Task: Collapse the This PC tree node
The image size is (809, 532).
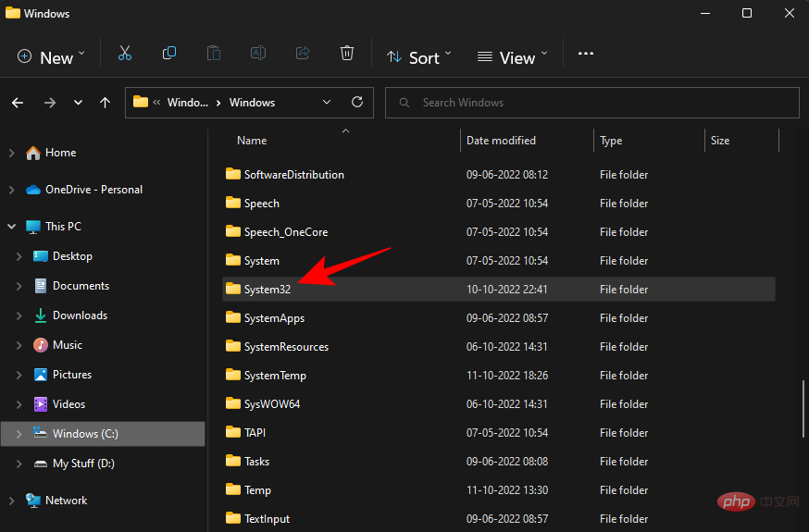Action: (11, 227)
